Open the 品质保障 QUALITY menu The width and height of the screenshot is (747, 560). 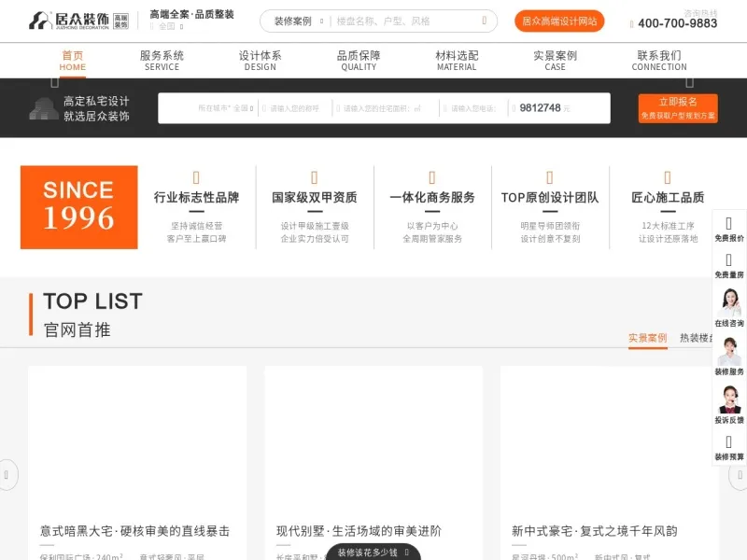pyautogui.click(x=359, y=61)
